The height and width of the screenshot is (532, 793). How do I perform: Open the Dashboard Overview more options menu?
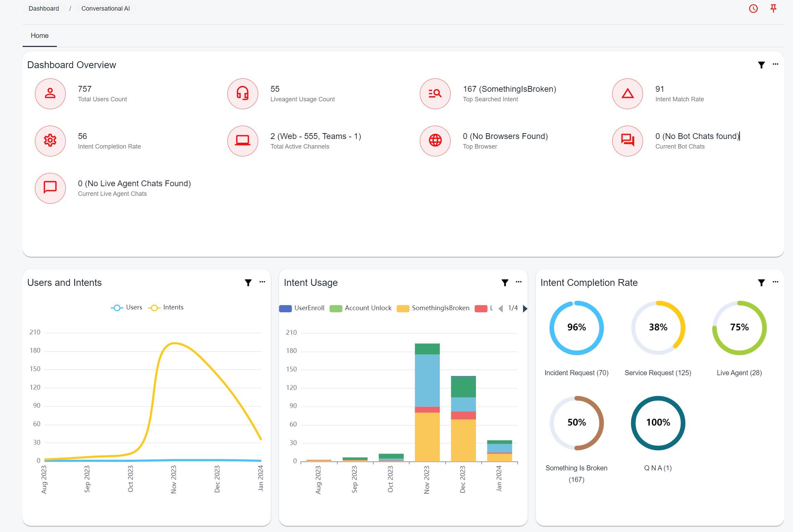click(x=775, y=64)
